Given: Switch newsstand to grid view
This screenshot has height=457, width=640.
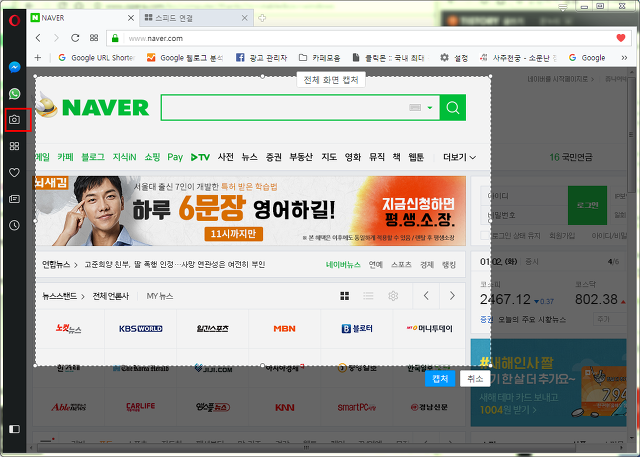Looking at the screenshot, I should pyautogui.click(x=344, y=296).
